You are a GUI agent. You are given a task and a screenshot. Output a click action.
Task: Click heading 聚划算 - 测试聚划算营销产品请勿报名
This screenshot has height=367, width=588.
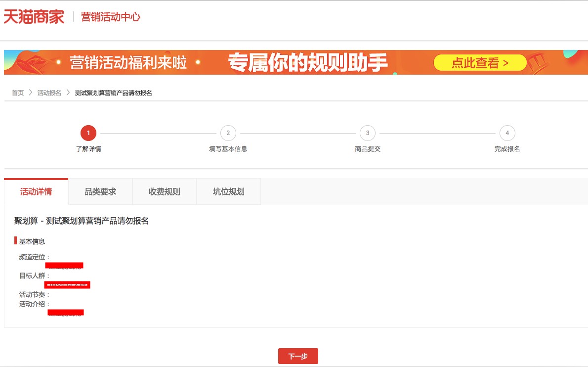82,221
